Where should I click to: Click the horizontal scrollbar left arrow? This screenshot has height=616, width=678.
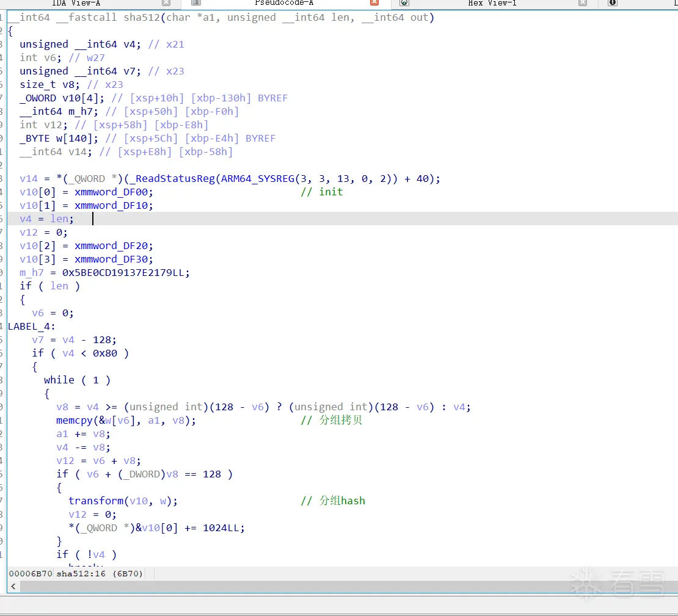coord(13,586)
